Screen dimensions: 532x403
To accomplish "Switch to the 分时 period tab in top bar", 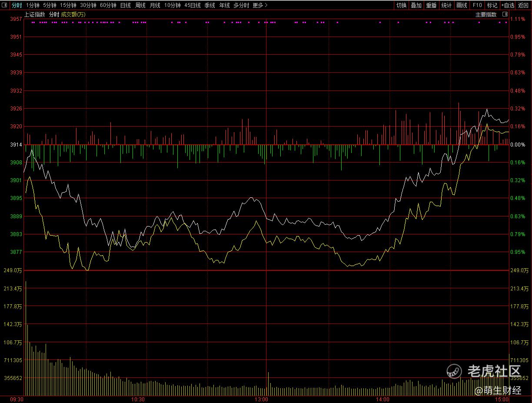I will (x=17, y=5).
